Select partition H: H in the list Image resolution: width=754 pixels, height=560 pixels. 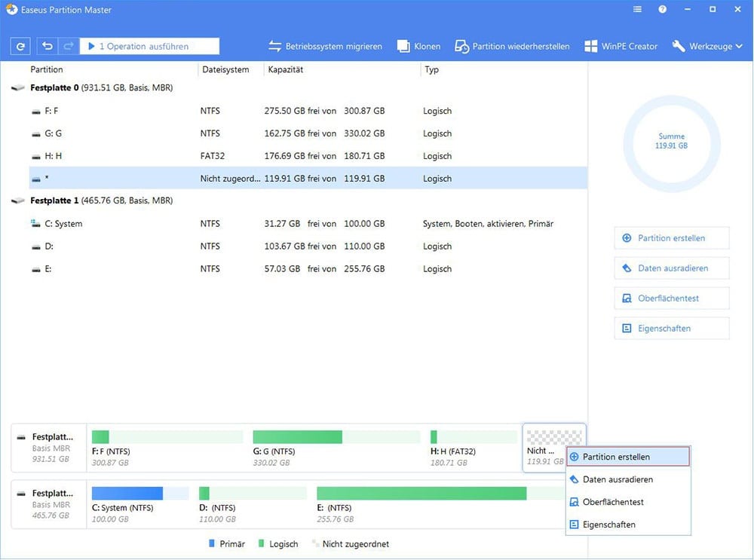pos(308,156)
